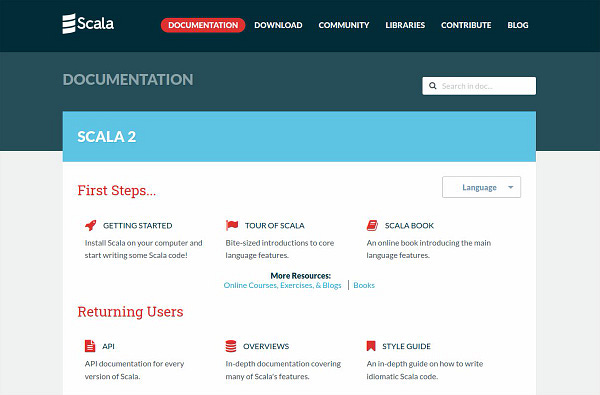Click the API document icon
This screenshot has width=600, height=395.
(90, 346)
